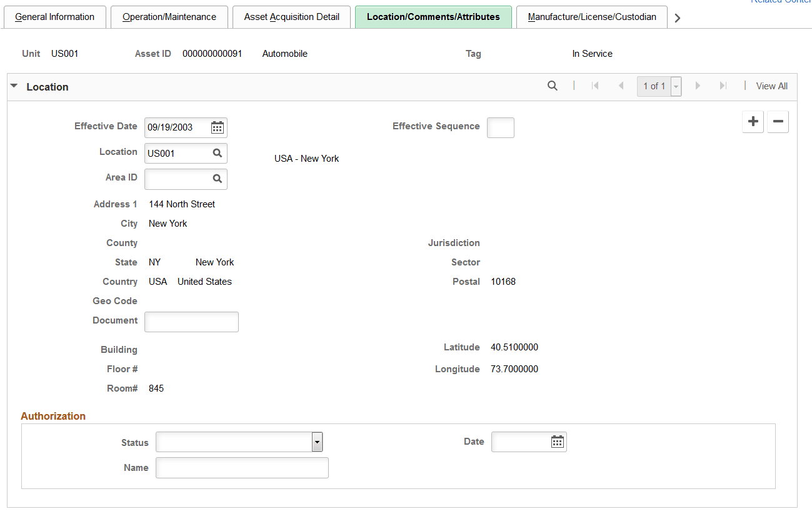This screenshot has width=812, height=514.
Task: Click the right chevron to reveal more tabs
Action: point(677,17)
